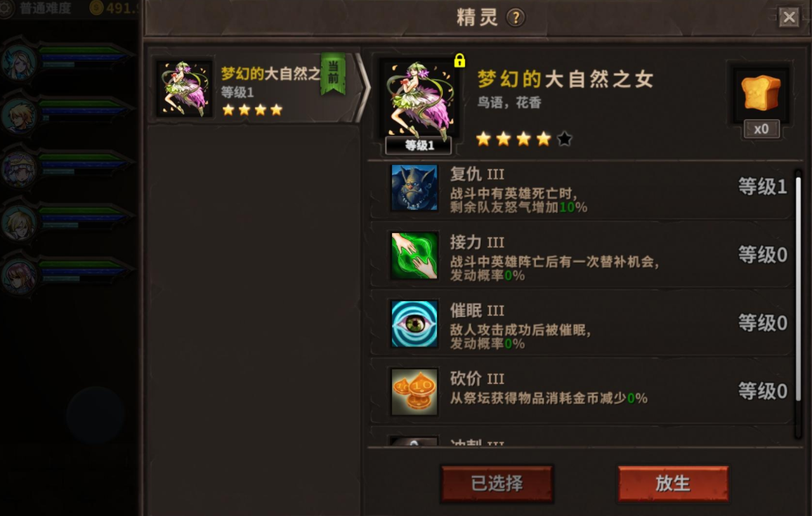812x516 pixels.
Task: Choose the 砍价 III gold coins icon
Action: point(414,392)
